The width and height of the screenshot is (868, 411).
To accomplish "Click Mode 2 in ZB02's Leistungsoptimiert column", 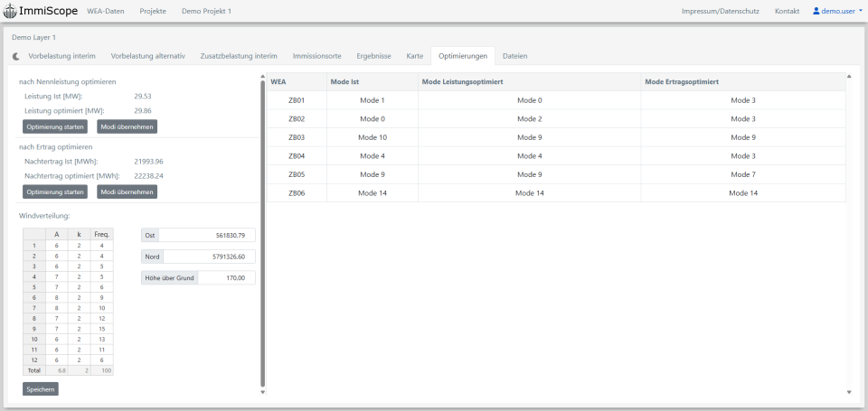I will pos(529,119).
